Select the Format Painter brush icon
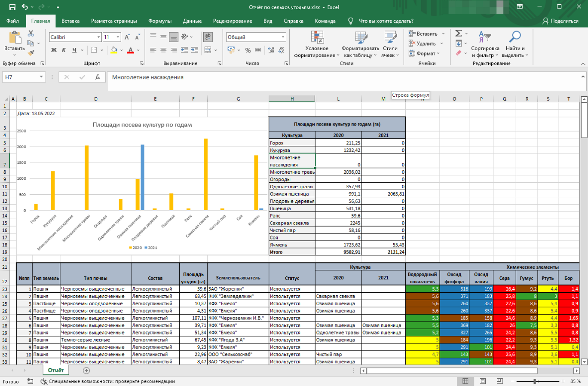 [31, 53]
